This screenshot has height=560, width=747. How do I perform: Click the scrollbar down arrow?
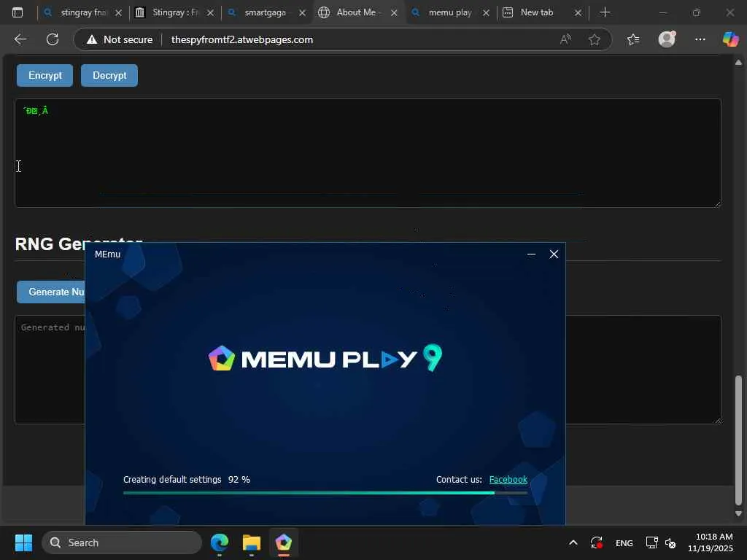click(738, 514)
